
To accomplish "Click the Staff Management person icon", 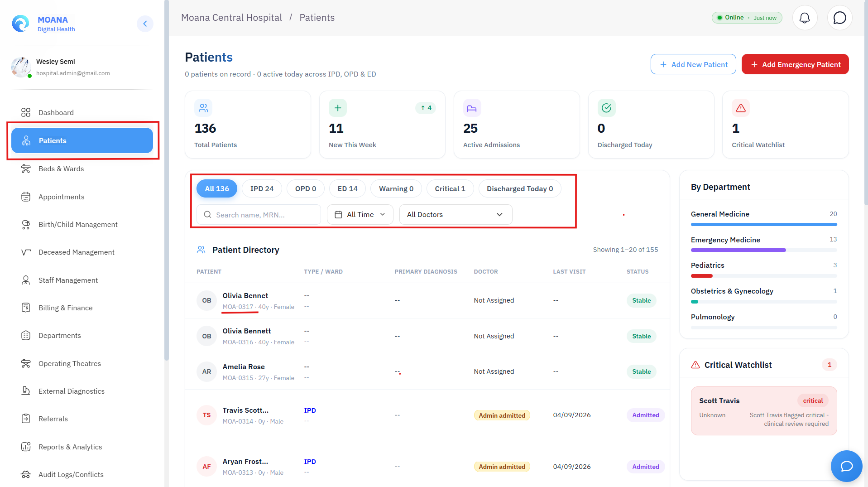I will (x=26, y=280).
